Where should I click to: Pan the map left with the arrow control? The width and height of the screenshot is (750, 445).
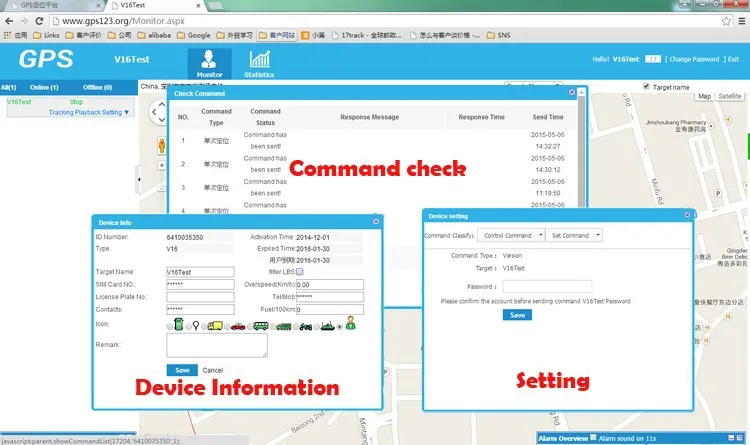point(154,112)
